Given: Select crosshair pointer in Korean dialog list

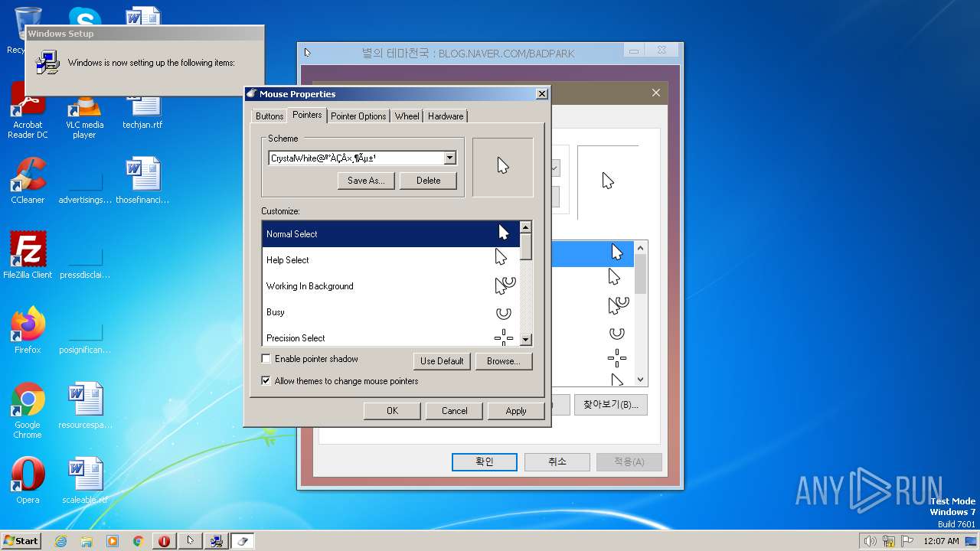Looking at the screenshot, I should tap(616, 358).
